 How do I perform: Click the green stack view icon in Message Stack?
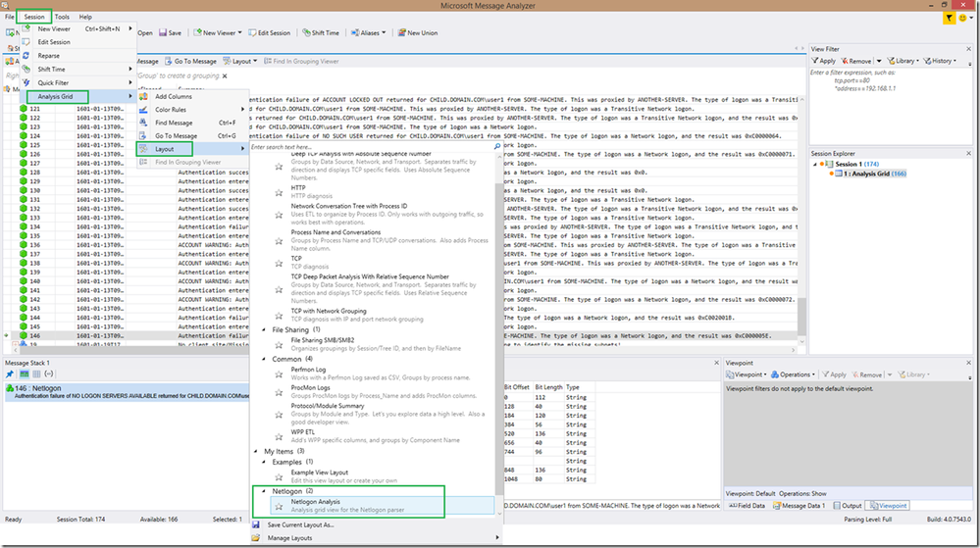(x=24, y=374)
